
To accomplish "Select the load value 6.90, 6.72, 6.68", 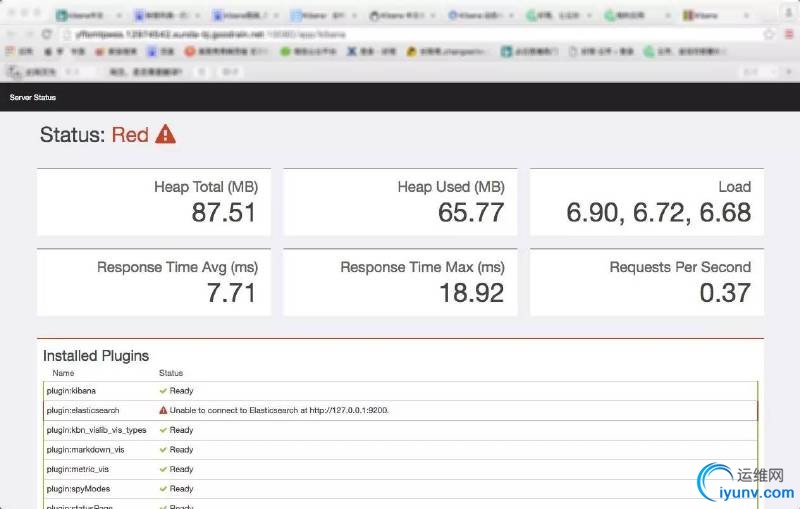I will pos(659,212).
